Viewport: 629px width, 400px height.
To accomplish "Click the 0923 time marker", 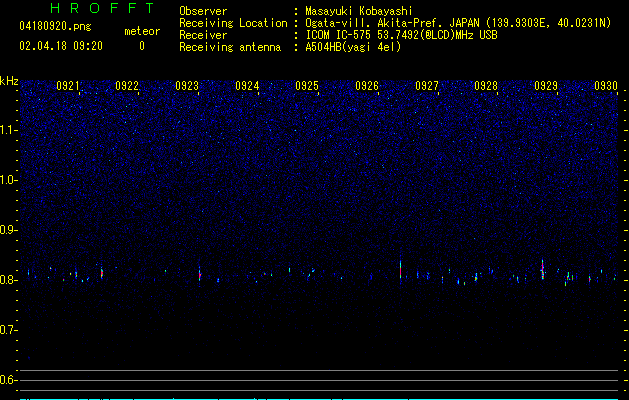I will [187, 86].
